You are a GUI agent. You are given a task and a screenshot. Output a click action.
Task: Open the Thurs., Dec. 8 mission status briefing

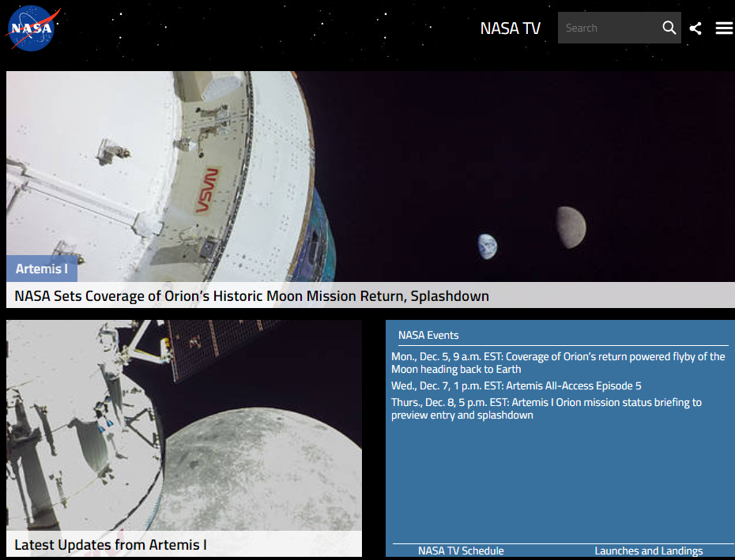coord(547,408)
